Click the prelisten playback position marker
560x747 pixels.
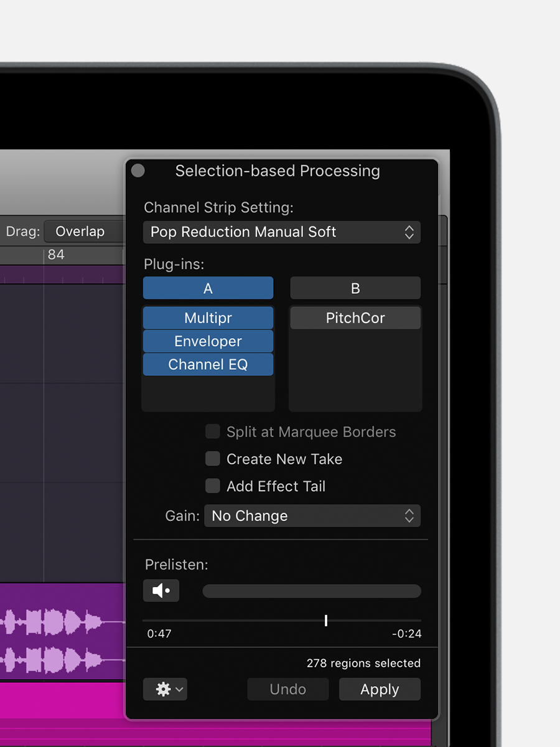click(326, 621)
